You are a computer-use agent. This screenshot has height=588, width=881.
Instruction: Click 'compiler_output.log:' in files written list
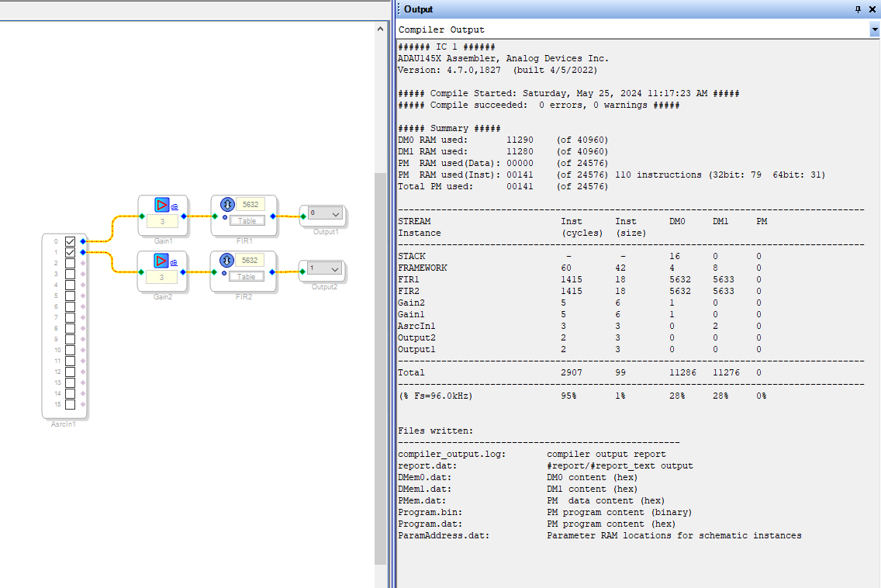[451, 455]
